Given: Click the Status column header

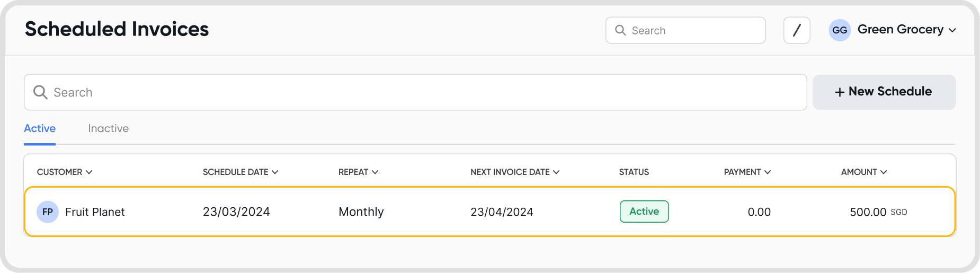Looking at the screenshot, I should click(x=634, y=172).
